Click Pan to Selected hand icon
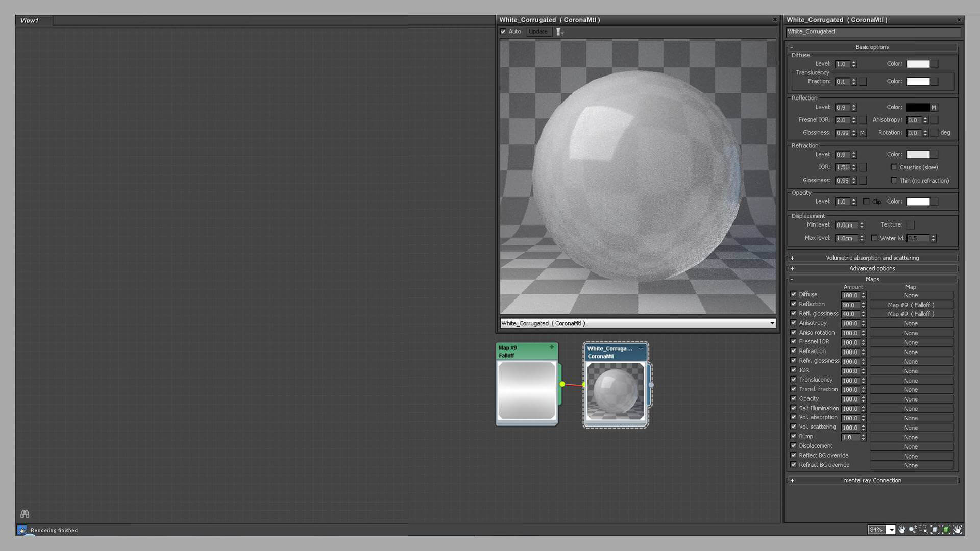Viewport: 980px width, 551px height. point(957,529)
